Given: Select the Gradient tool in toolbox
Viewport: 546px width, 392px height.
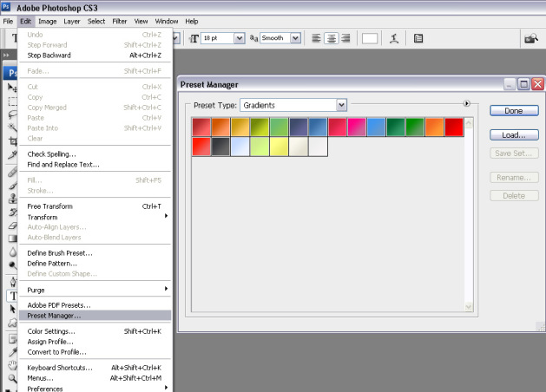Looking at the screenshot, I should coord(12,238).
